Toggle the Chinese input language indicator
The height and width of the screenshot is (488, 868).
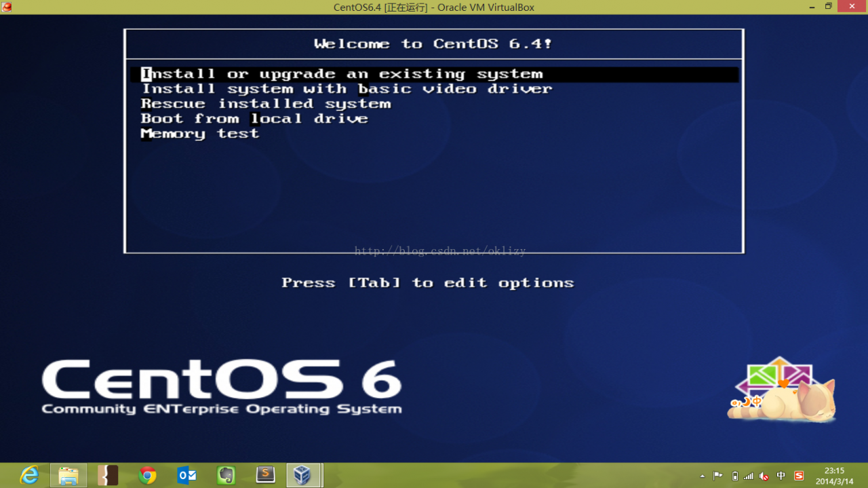[781, 476]
